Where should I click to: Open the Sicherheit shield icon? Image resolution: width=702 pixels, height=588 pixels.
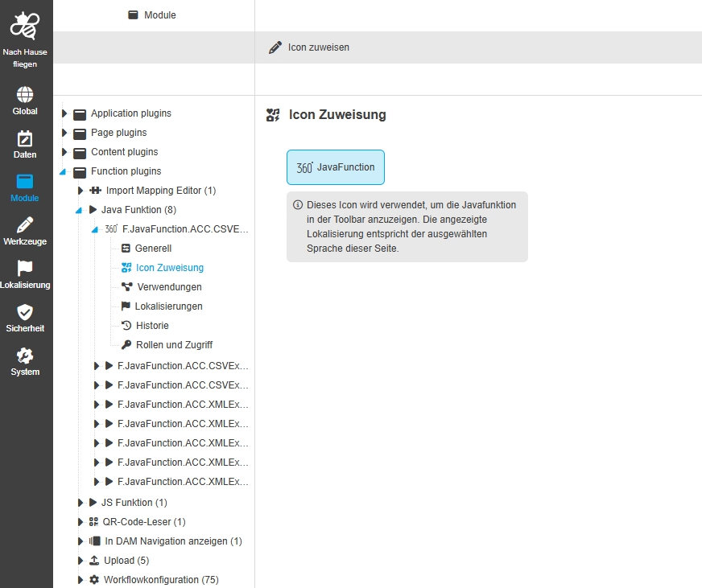[x=25, y=312]
